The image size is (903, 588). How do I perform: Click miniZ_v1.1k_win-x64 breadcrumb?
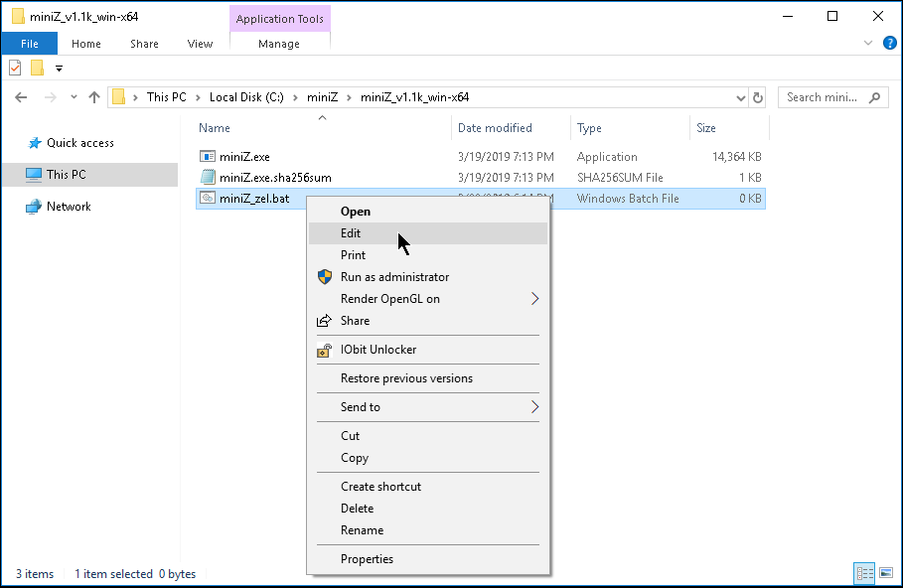tap(414, 97)
